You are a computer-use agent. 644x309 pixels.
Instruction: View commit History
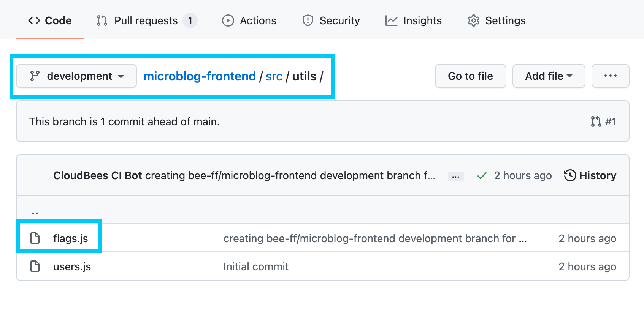pyautogui.click(x=590, y=175)
